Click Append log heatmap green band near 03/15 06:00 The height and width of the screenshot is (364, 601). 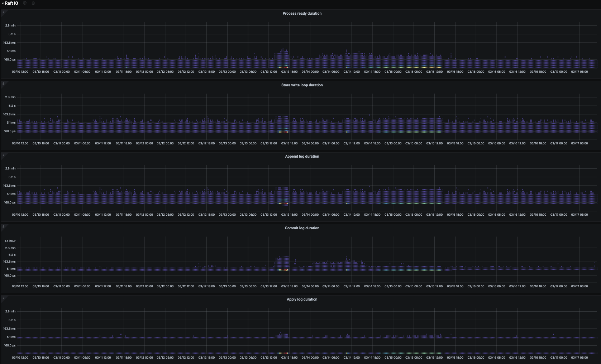click(x=412, y=203)
